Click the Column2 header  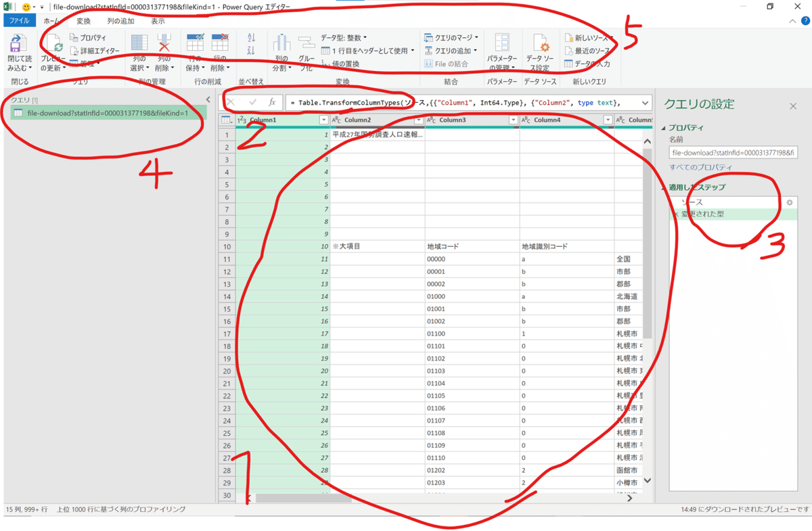pyautogui.click(x=378, y=120)
